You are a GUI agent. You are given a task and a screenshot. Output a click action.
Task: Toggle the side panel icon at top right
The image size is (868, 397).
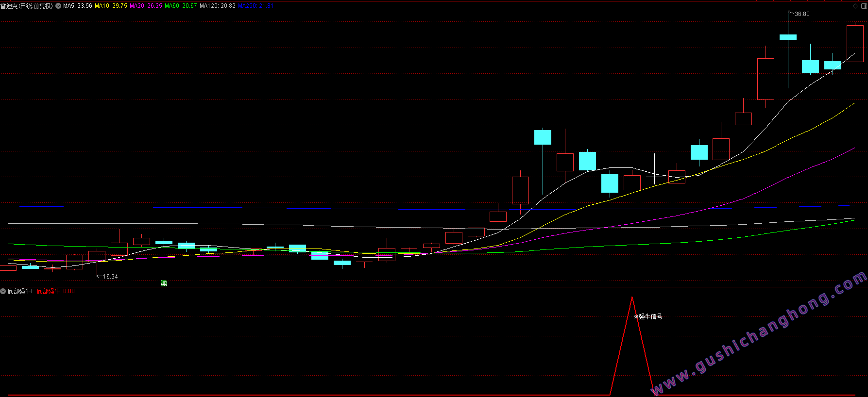pyautogui.click(x=863, y=6)
